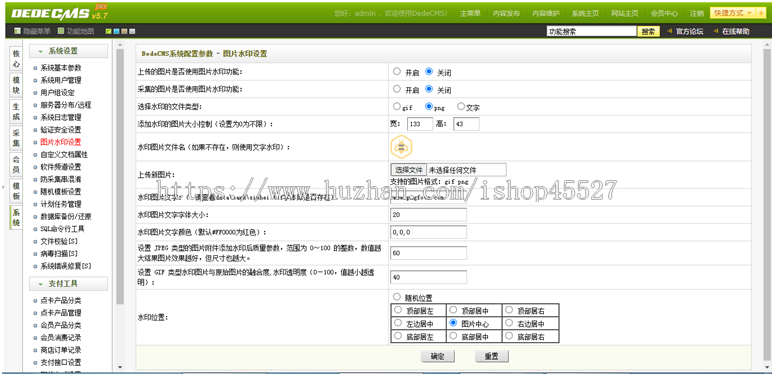Open the 功能地图 function map
This screenshot has height=376, width=774.
pyautogui.click(x=76, y=31)
